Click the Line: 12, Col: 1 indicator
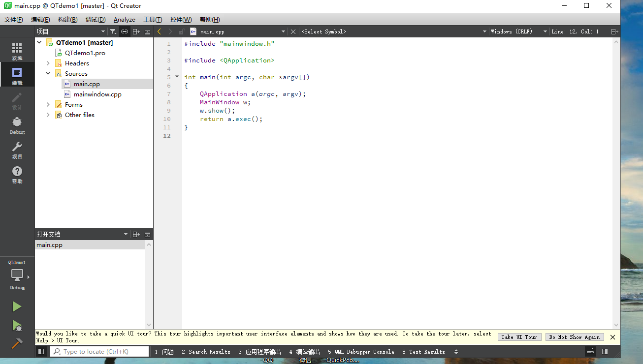This screenshot has height=364, width=643. (575, 31)
